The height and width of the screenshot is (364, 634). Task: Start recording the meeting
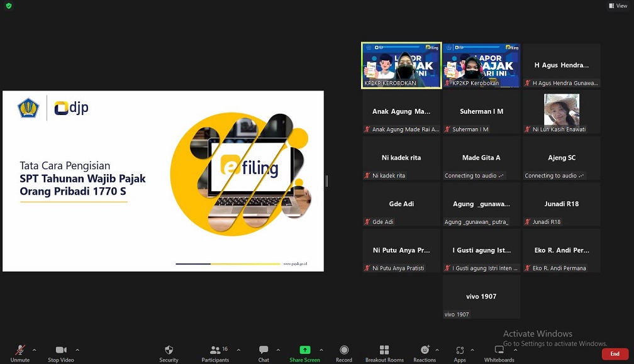click(x=344, y=353)
